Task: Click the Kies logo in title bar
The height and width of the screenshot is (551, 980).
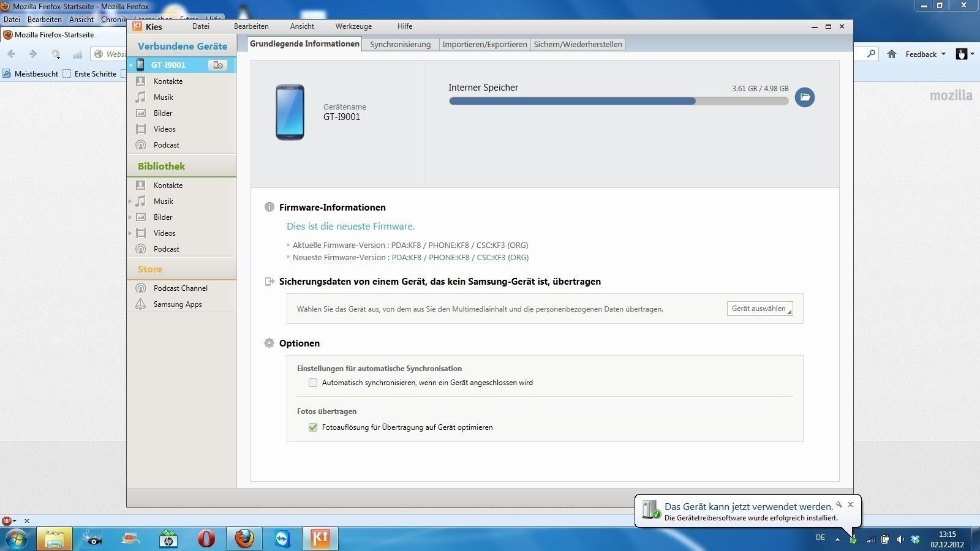Action: 137,26
